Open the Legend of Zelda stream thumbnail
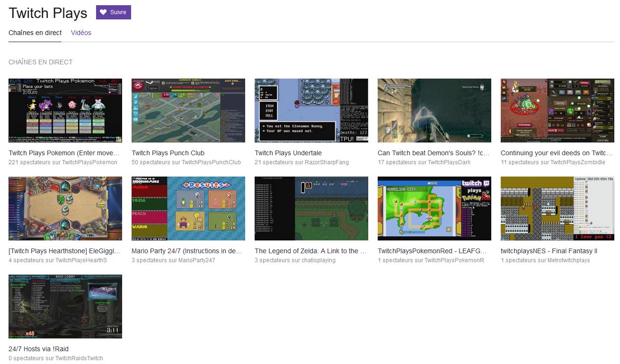This screenshot has width=620, height=364. point(311,208)
